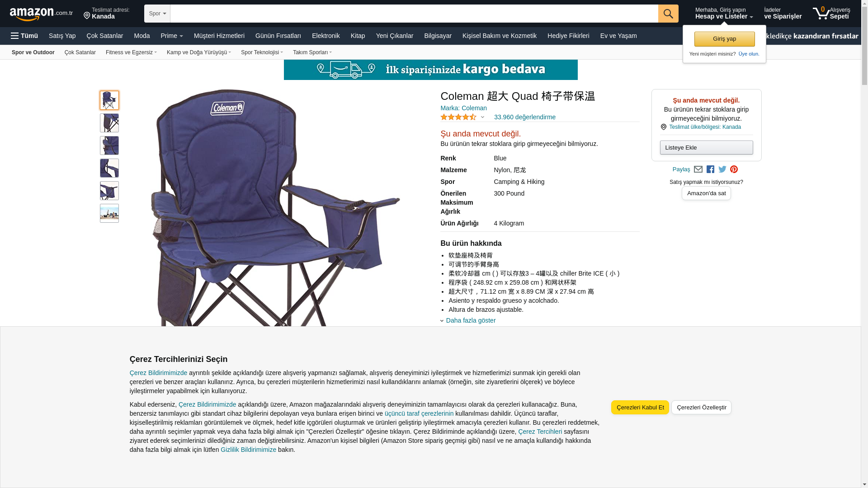Expand the Fitness ve Egzersiz submenu
868x488 pixels.
(x=131, y=52)
